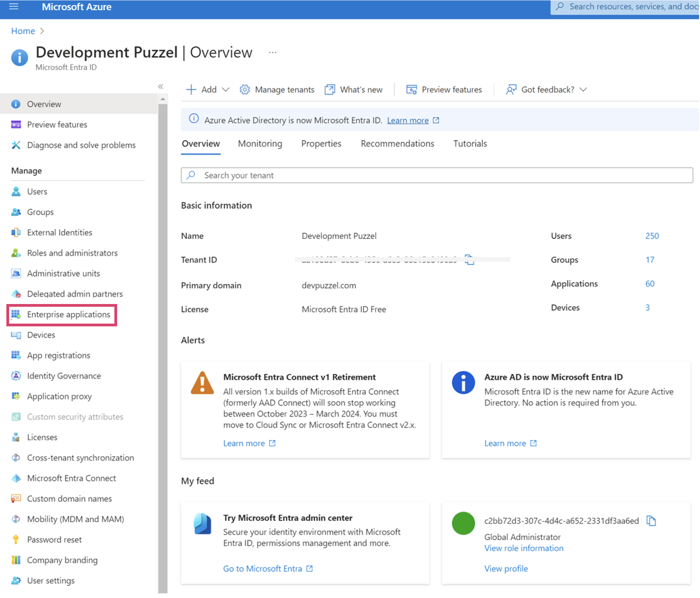The height and width of the screenshot is (598, 700).
Task: Copy the Tenant ID using copy icon
Action: 469,260
